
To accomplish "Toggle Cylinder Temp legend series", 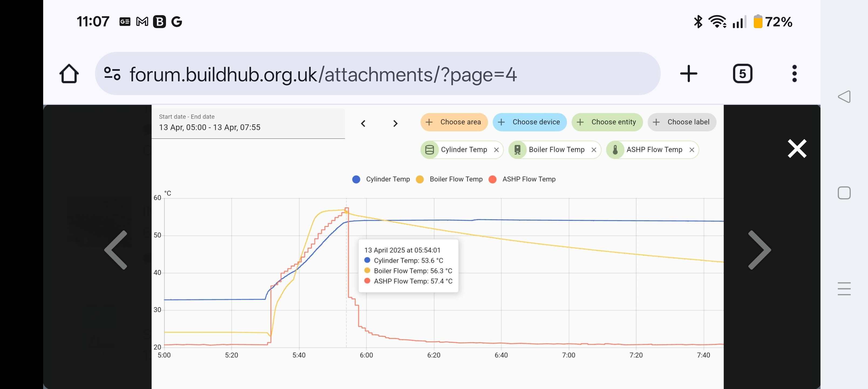I will tap(381, 179).
